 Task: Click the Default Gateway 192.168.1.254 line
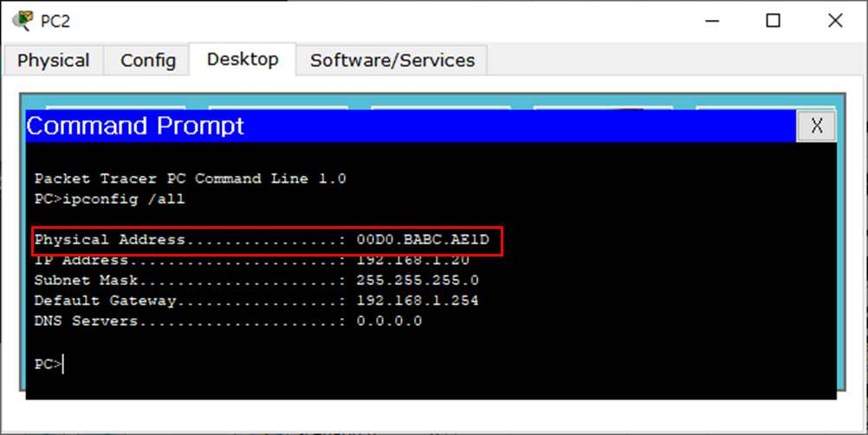pyautogui.click(x=257, y=301)
